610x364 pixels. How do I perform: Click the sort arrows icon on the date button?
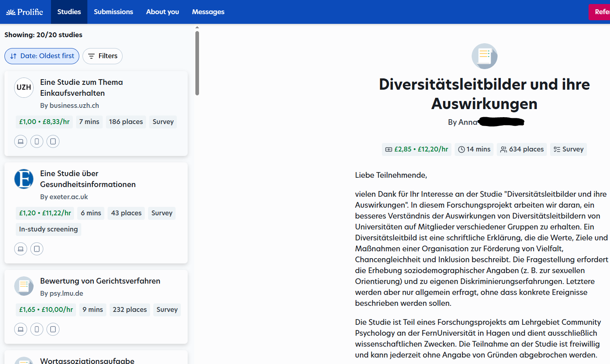pos(13,56)
